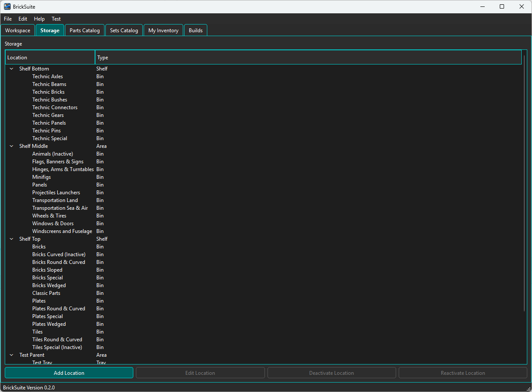
Task: Select the Technic Bricks row
Action: pos(264,92)
